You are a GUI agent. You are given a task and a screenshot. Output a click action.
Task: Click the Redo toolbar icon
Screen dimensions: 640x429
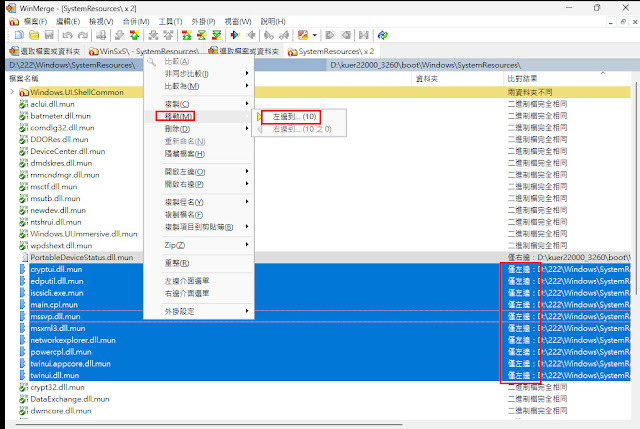point(83,36)
